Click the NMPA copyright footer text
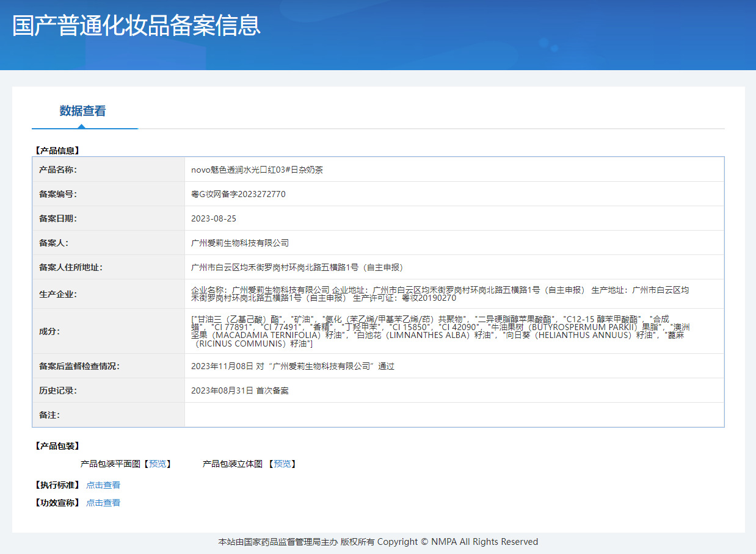The image size is (756, 554). tap(378, 542)
